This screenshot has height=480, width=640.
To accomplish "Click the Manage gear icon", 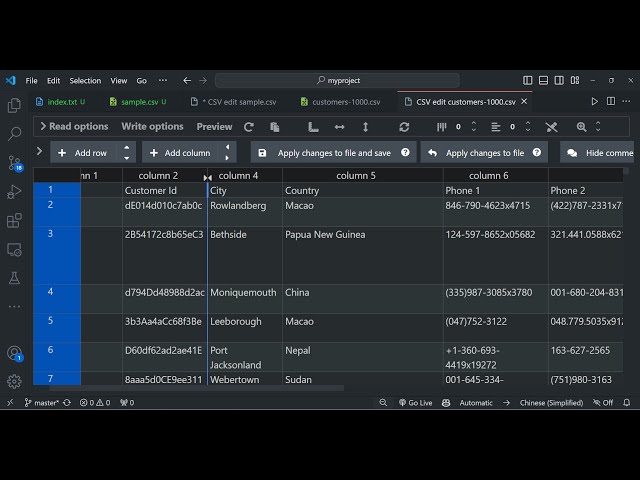I will (14, 381).
